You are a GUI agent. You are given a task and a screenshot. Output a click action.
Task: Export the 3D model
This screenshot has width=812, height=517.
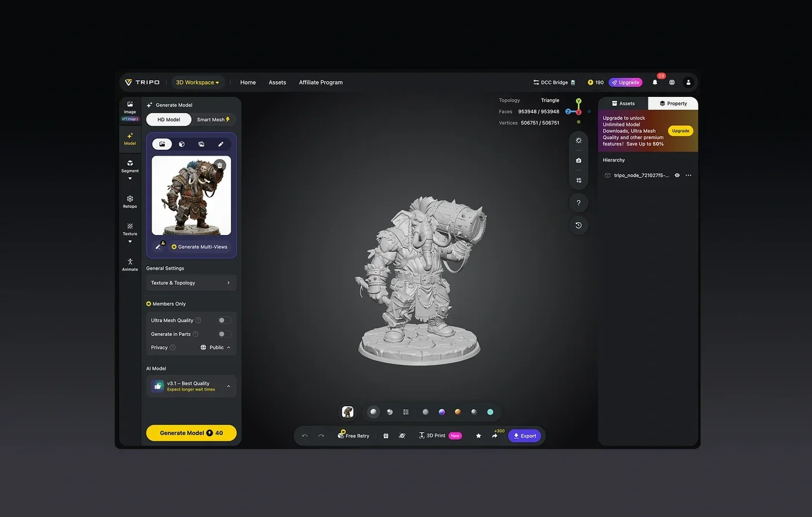coord(524,436)
